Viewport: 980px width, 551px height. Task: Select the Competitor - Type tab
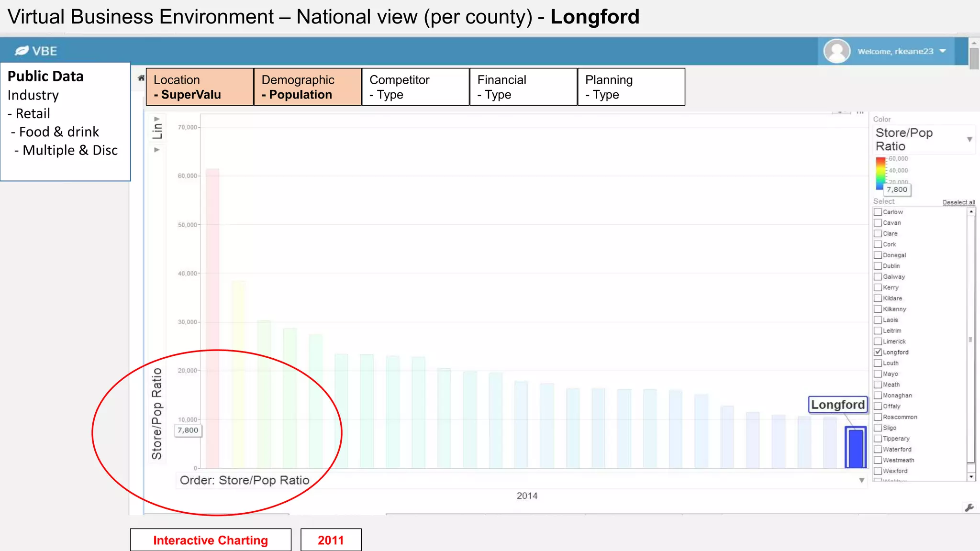415,87
